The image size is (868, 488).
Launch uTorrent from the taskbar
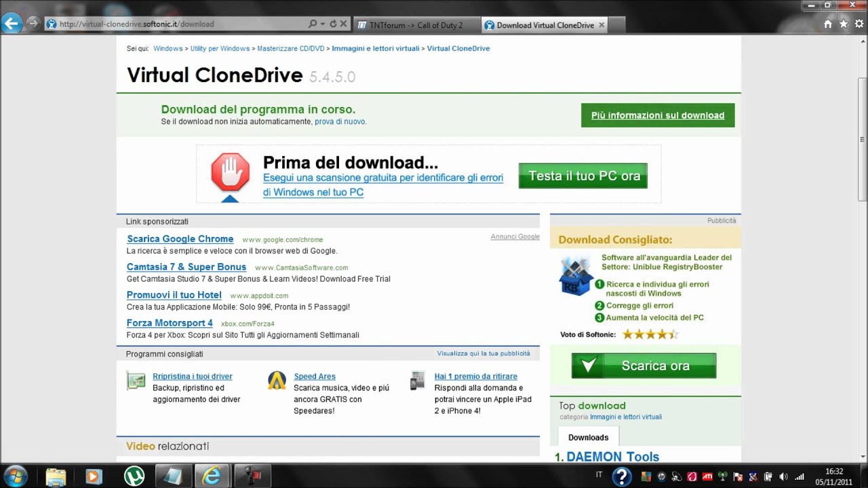pos(134,476)
